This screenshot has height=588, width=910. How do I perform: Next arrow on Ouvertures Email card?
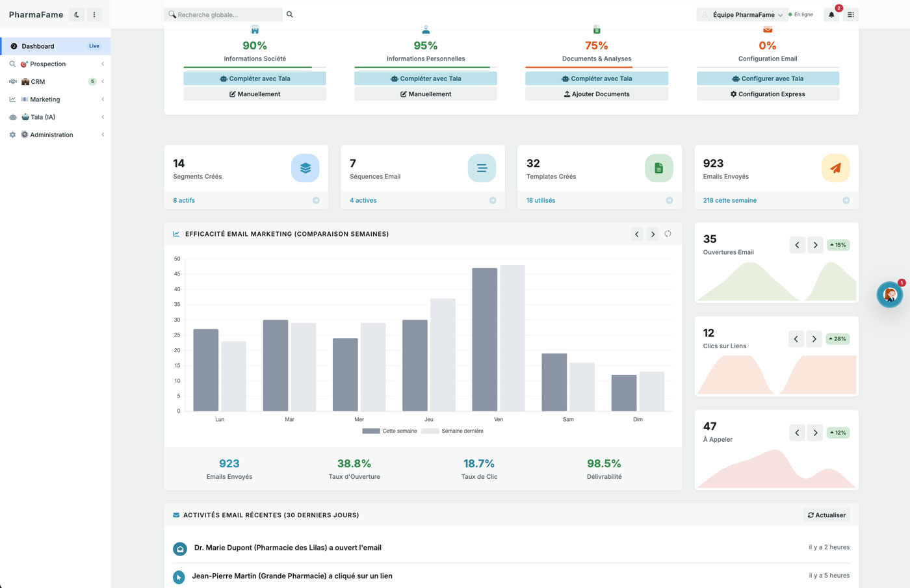click(815, 245)
